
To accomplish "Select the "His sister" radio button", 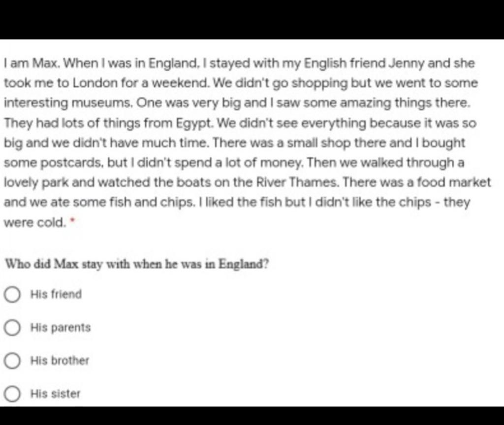I will (x=12, y=394).
